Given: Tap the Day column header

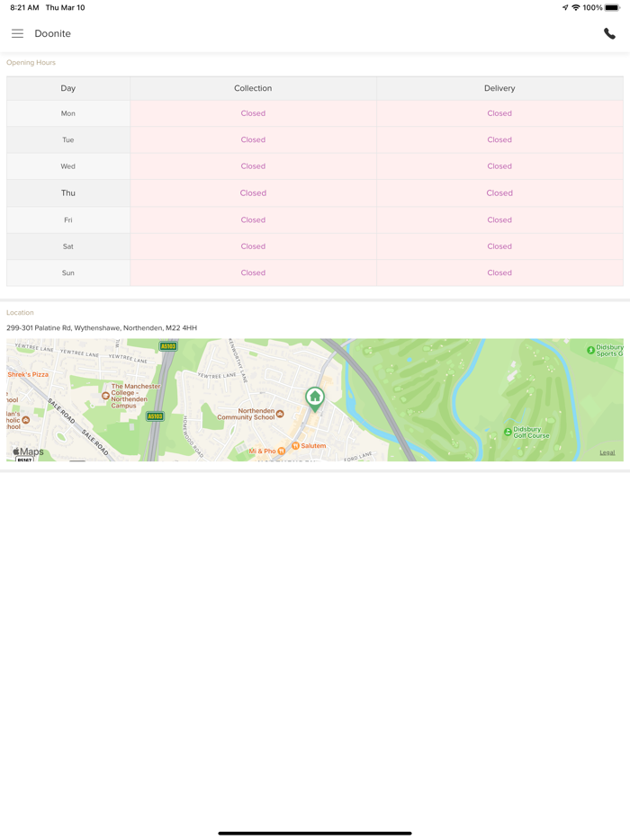Looking at the screenshot, I should (68, 88).
